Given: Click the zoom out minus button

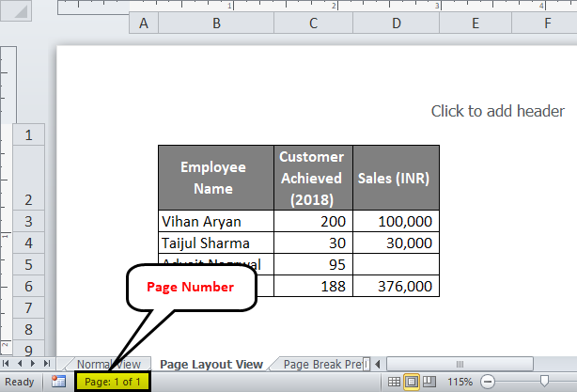Looking at the screenshot, I should [488, 382].
